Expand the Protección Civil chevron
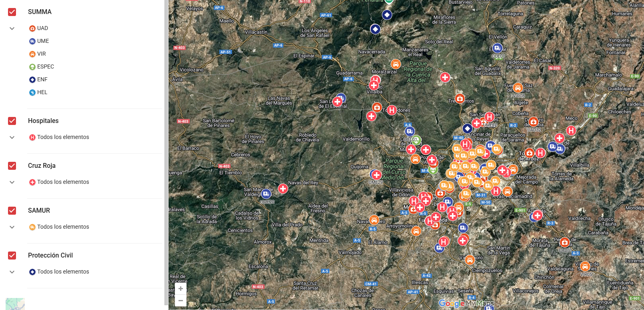This screenshot has width=644, height=310. click(12, 272)
